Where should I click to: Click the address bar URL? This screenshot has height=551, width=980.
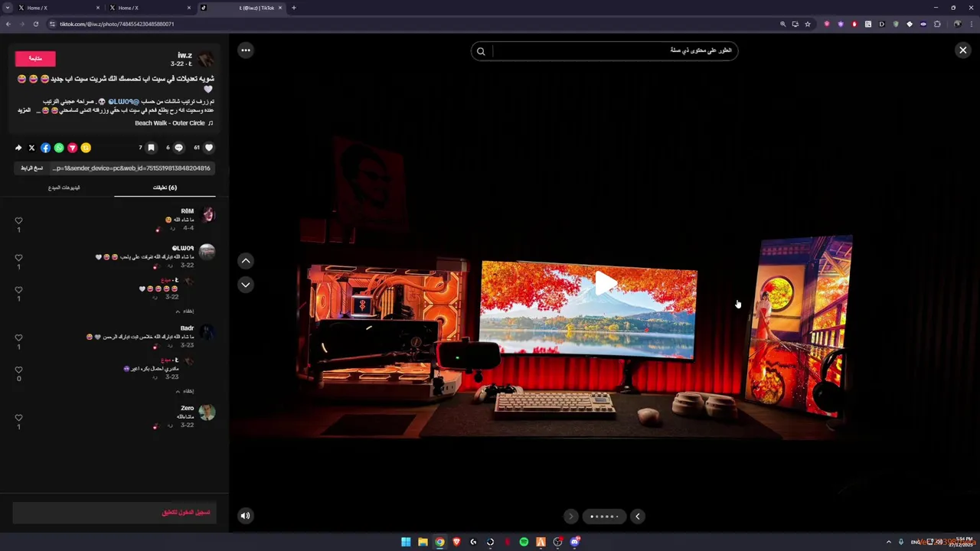pyautogui.click(x=117, y=24)
